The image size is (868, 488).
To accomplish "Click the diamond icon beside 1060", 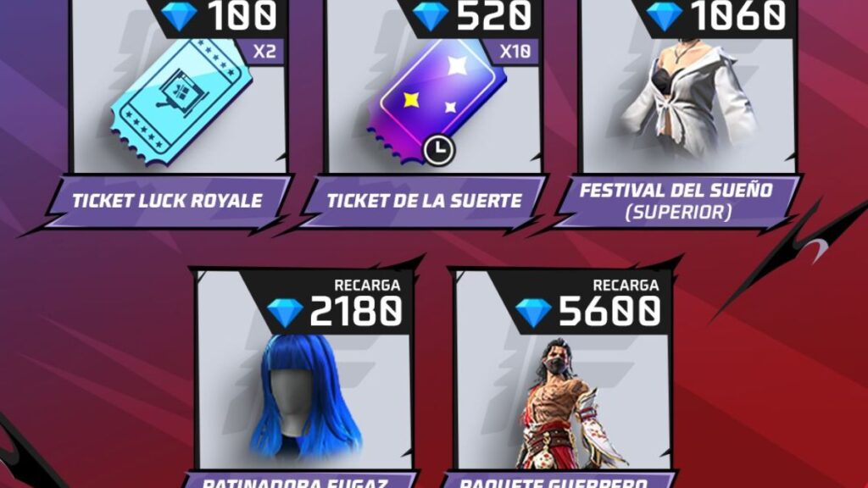I will [x=664, y=17].
